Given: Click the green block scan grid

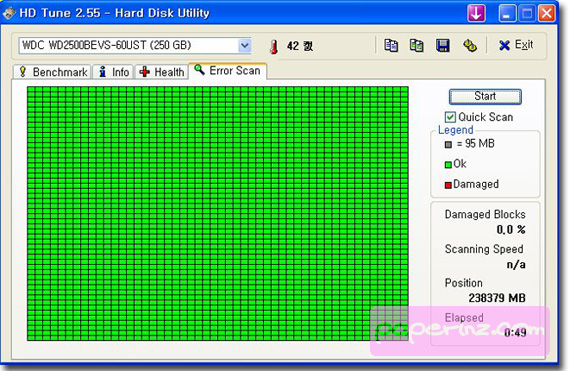Looking at the screenshot, I should (217, 213).
